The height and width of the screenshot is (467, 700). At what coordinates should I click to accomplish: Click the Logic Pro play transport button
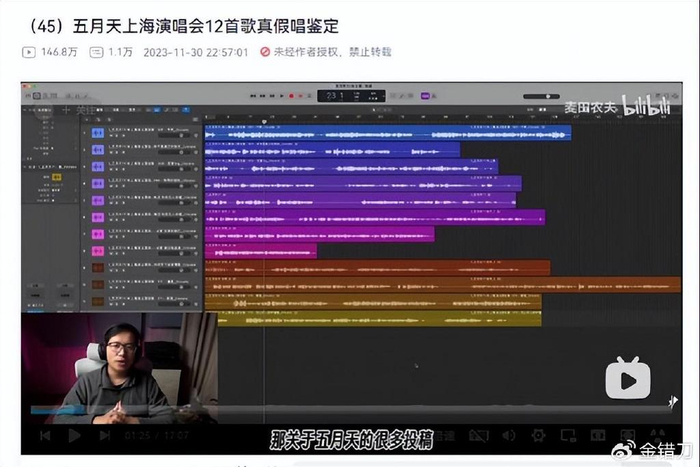[x=282, y=96]
